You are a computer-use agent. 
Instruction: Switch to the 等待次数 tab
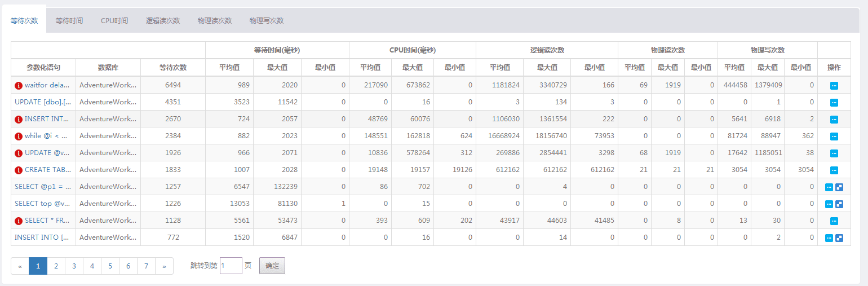(24, 20)
